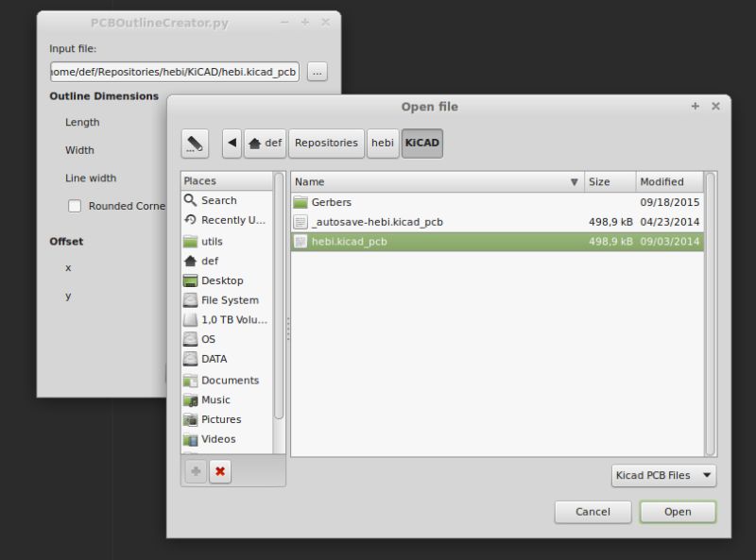This screenshot has height=560, width=756.
Task: Click the back navigation arrow
Action: 230,143
